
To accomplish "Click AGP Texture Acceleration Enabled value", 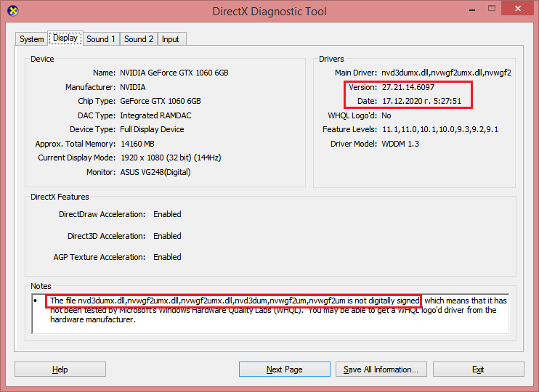I will click(x=167, y=257).
